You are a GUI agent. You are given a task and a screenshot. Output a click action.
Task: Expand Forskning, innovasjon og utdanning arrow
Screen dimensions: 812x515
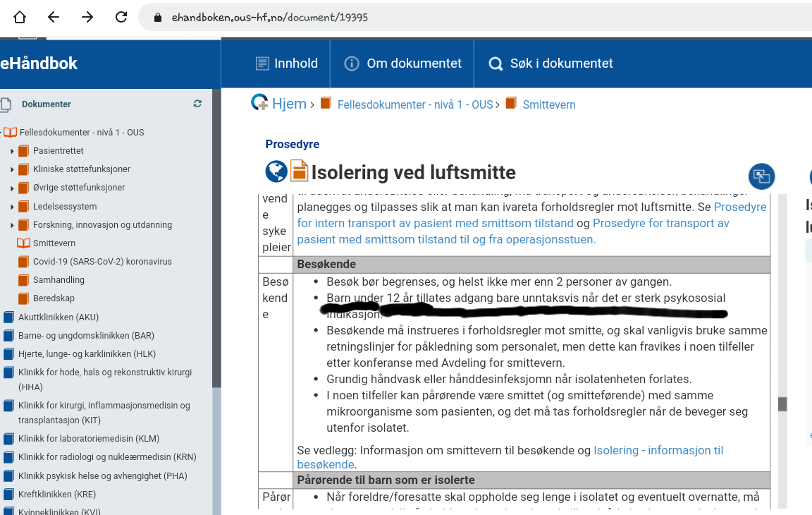[x=12, y=225]
